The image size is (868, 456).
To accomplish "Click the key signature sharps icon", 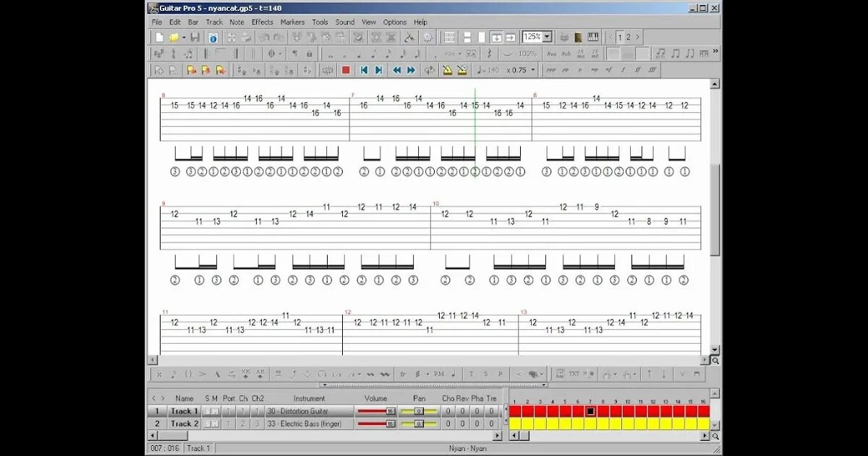I will [159, 54].
